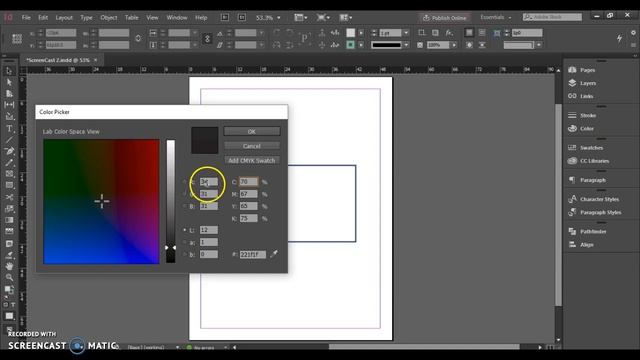
Task: Click the hex color value field
Action: click(x=253, y=254)
